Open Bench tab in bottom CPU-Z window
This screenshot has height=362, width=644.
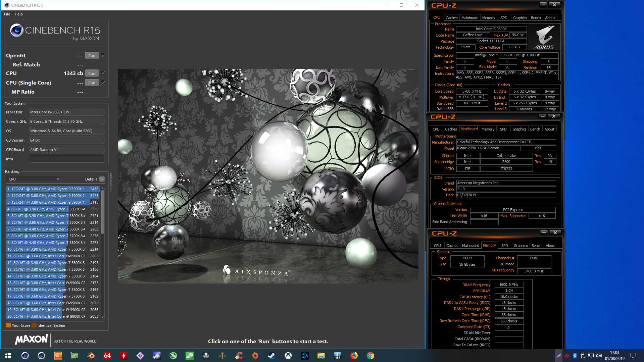pos(536,246)
